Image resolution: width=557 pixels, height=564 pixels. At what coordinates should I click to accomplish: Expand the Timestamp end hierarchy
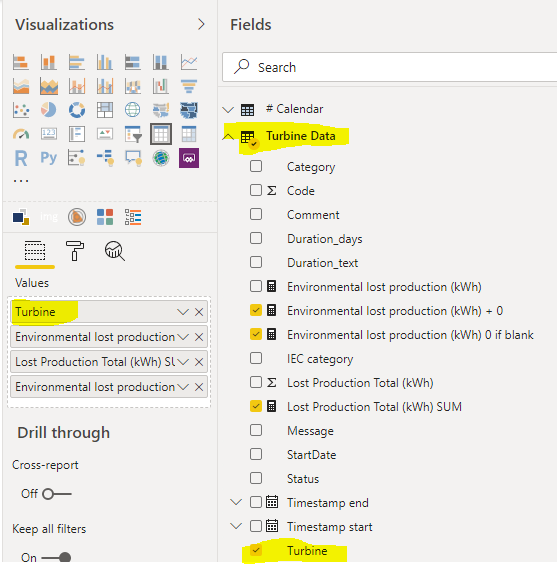click(x=236, y=502)
